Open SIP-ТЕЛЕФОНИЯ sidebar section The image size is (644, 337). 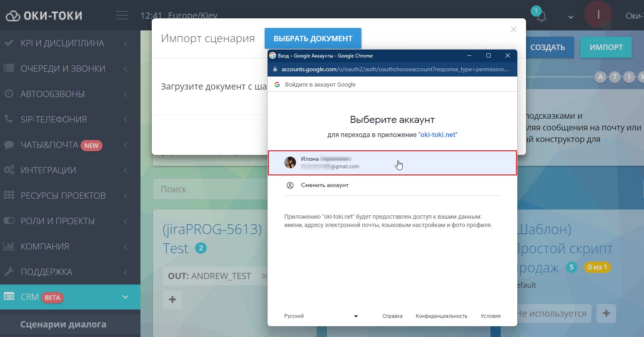point(70,120)
